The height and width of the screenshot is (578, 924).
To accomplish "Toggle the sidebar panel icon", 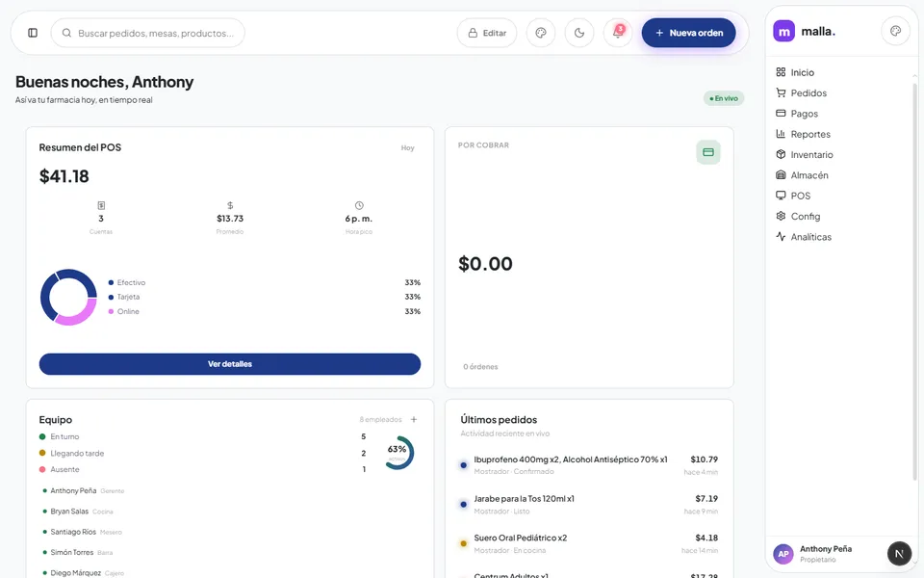I will tap(33, 33).
